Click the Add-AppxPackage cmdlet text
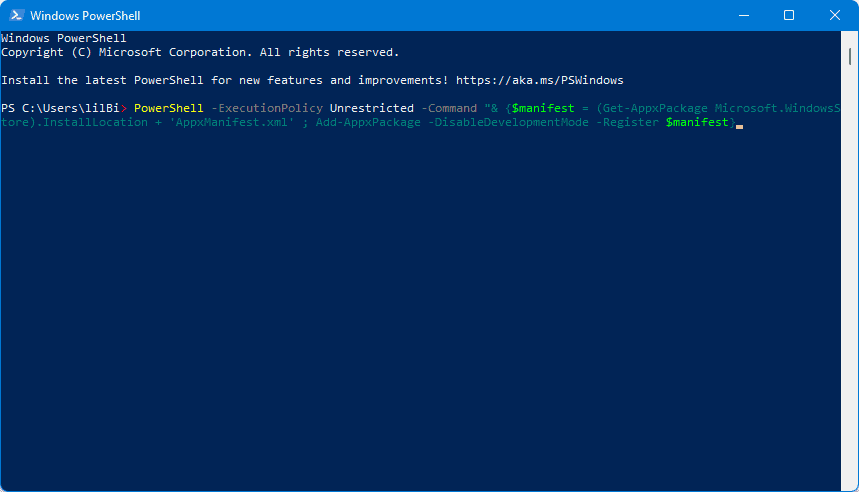 coord(368,122)
